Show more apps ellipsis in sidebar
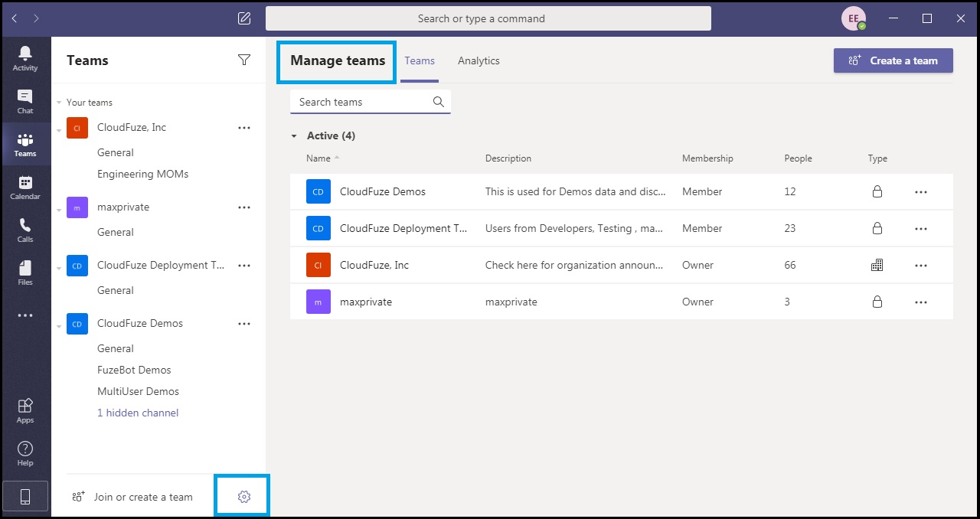This screenshot has width=980, height=519. point(25,315)
